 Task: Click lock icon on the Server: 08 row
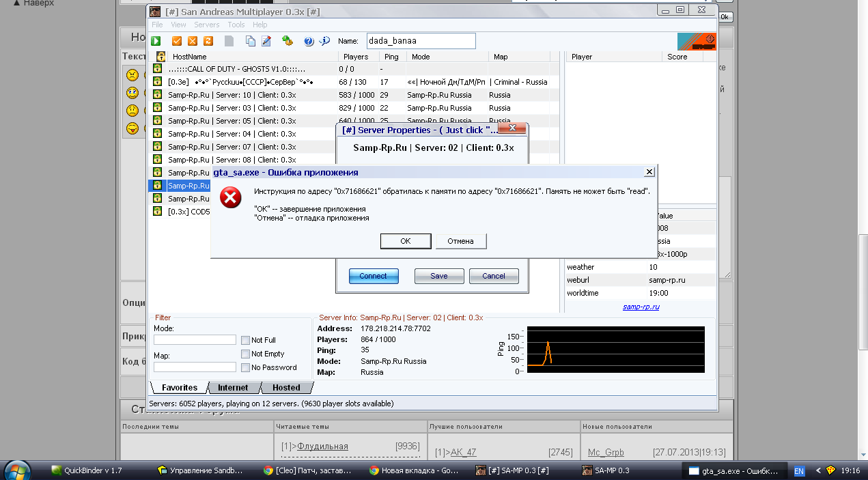coord(157,160)
